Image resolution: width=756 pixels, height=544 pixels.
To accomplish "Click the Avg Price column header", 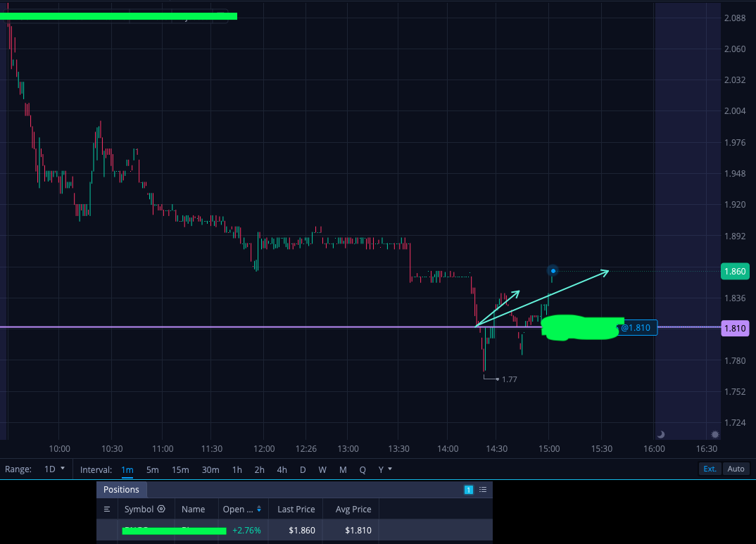I will (x=353, y=510).
